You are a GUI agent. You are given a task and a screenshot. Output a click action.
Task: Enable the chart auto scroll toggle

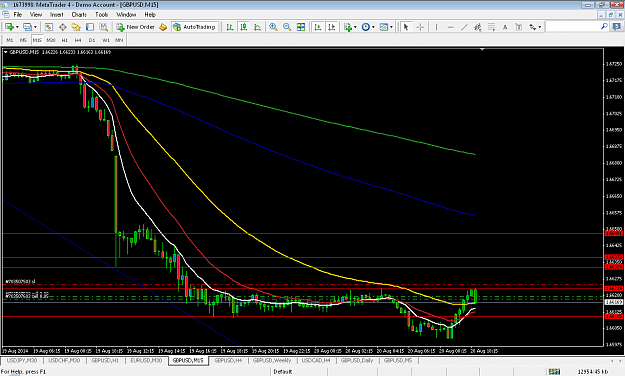point(318,27)
